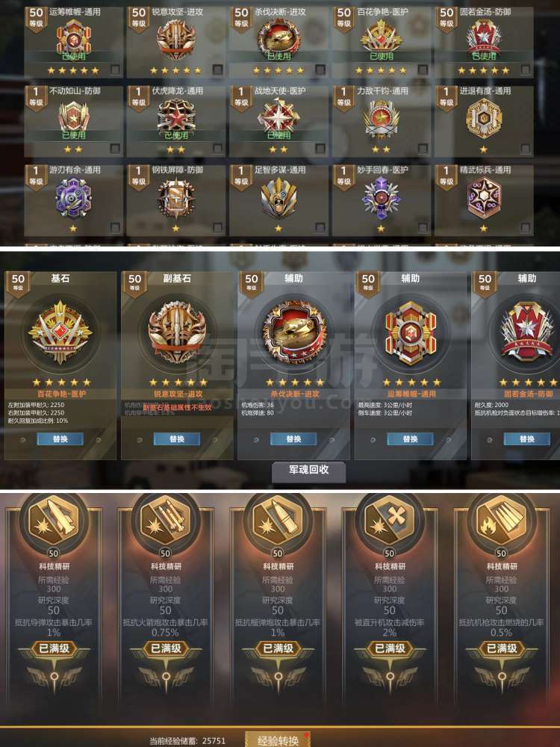Click the 足智多谋-通用 medal icon

[x=279, y=196]
